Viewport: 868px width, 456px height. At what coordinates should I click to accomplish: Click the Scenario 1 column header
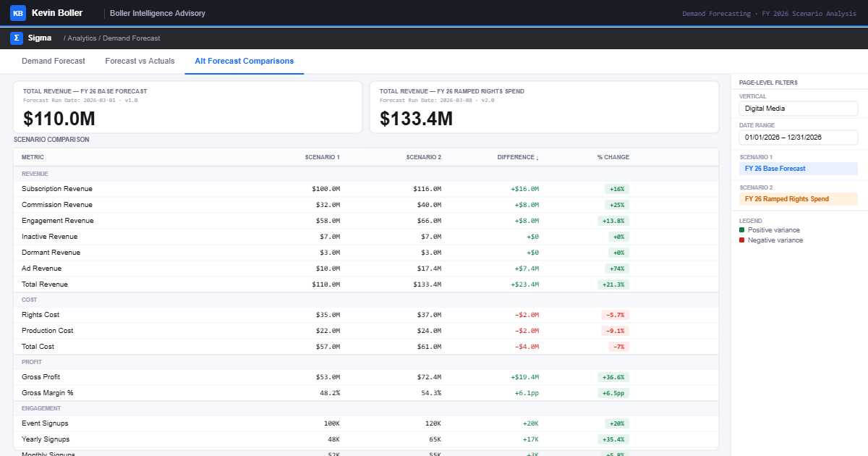coord(322,157)
